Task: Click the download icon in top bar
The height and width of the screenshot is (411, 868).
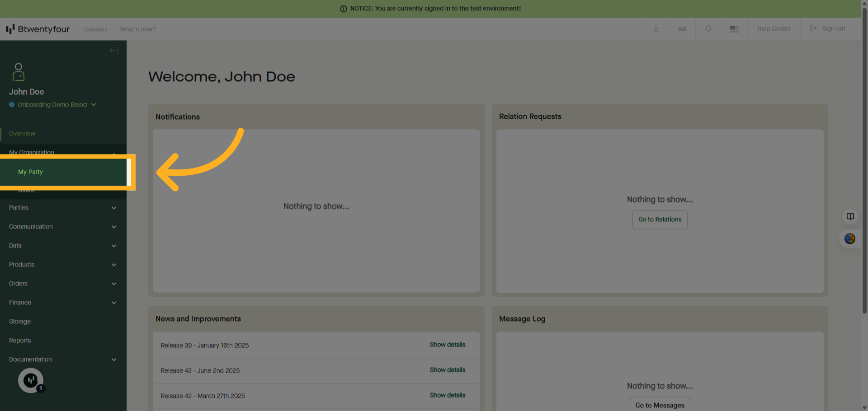Action: [656, 29]
